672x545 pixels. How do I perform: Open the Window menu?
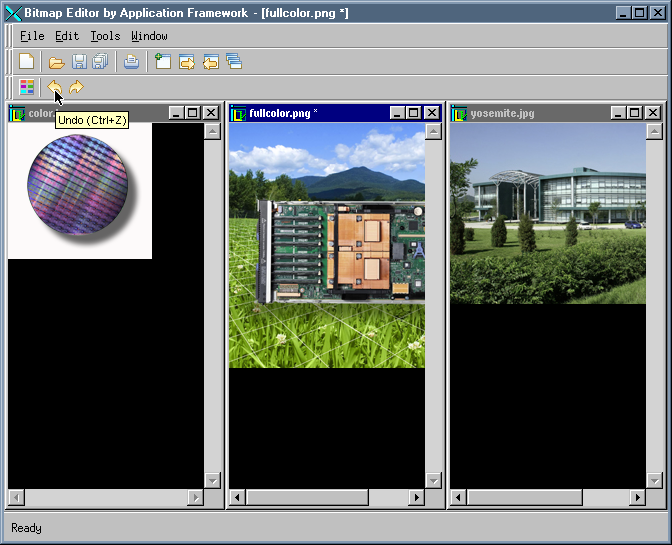149,36
